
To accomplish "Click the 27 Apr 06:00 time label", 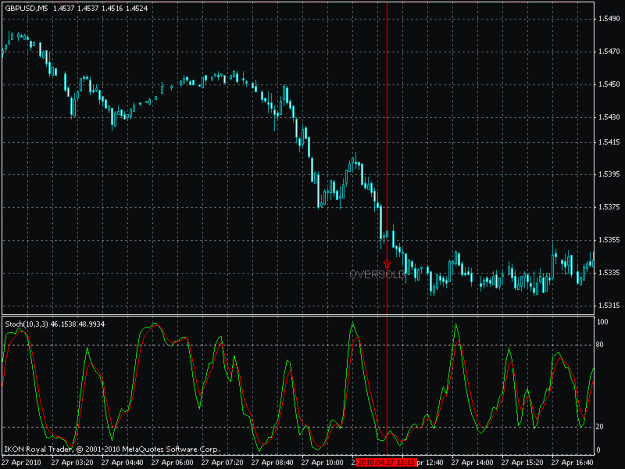I will 172,463.
